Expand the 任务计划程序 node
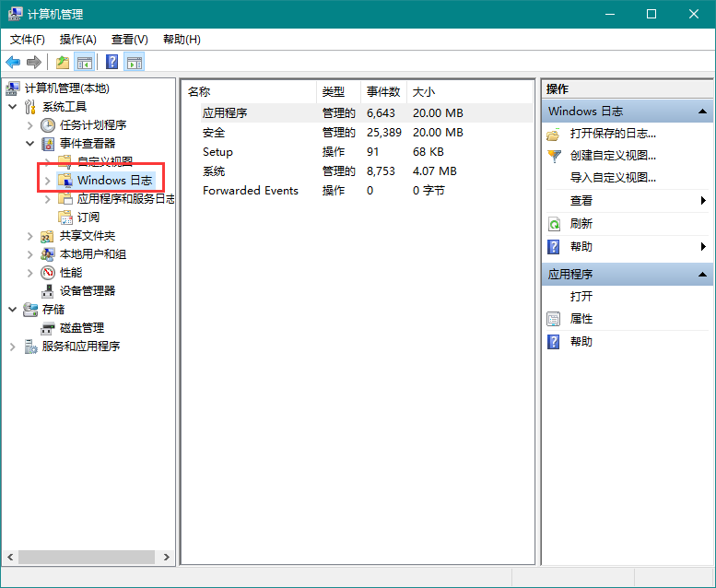This screenshot has height=588, width=716. pyautogui.click(x=30, y=125)
